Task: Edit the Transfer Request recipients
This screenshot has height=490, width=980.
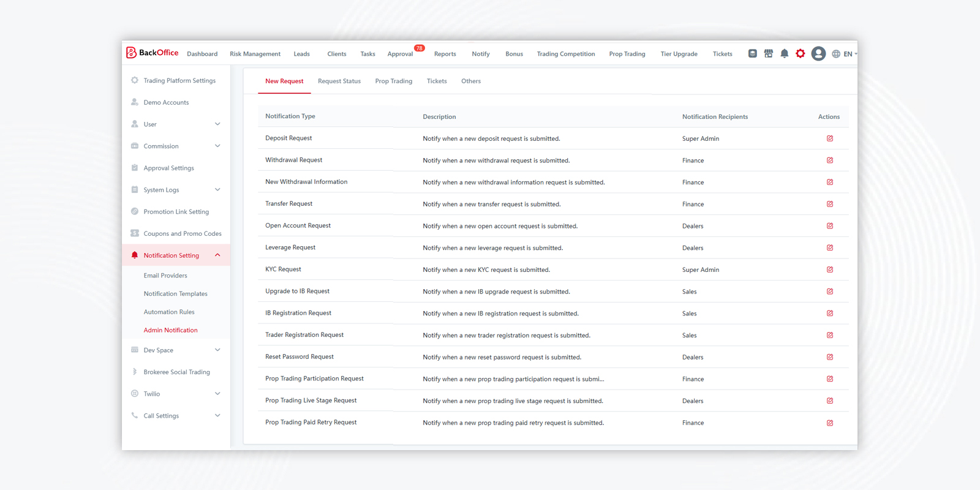Action: 830,204
